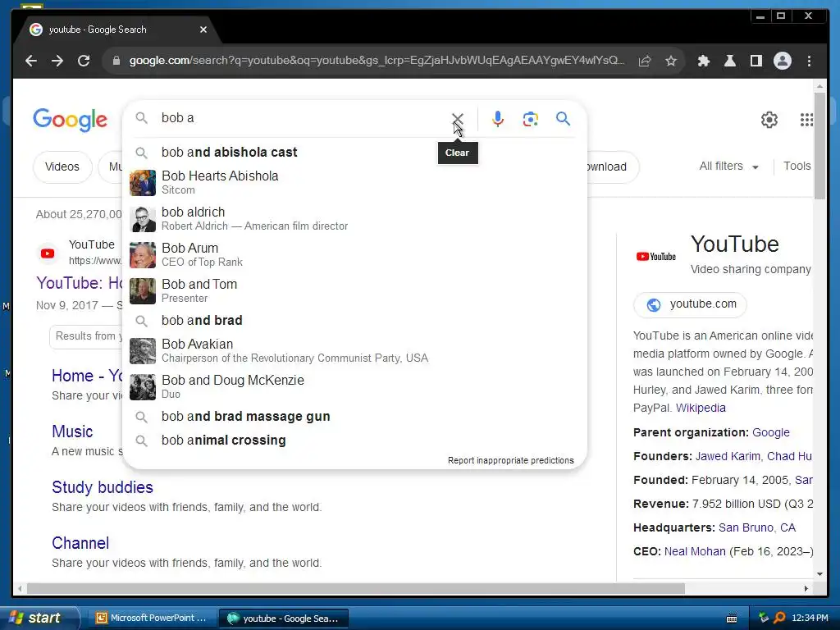Choose Bob and Doug McKenzie suggestion
The height and width of the screenshot is (630, 840).
(354, 386)
